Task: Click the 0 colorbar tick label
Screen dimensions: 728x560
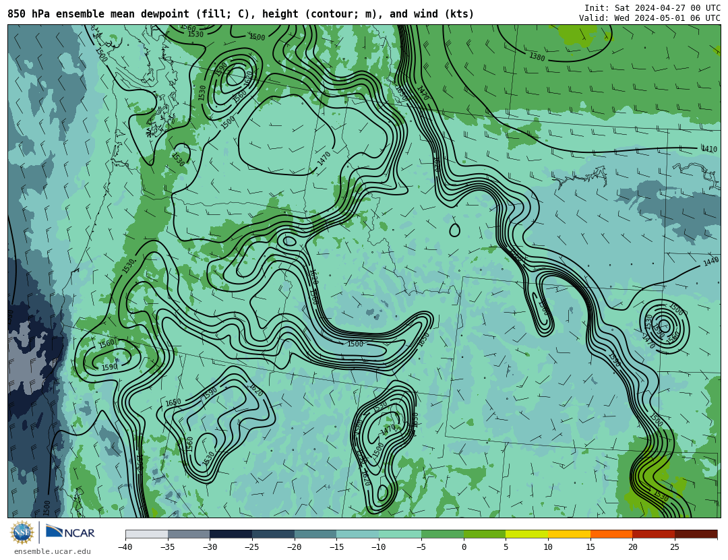Action: click(464, 547)
